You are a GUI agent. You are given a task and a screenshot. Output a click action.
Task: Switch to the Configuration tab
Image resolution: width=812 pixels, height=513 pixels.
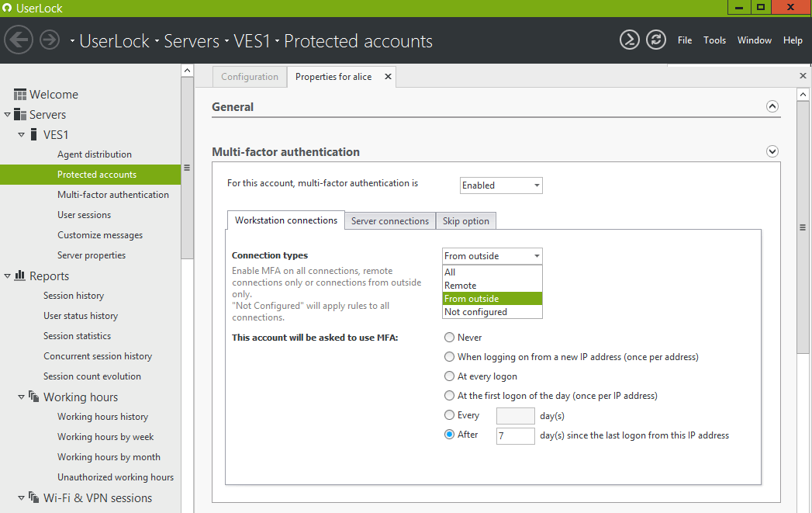250,77
